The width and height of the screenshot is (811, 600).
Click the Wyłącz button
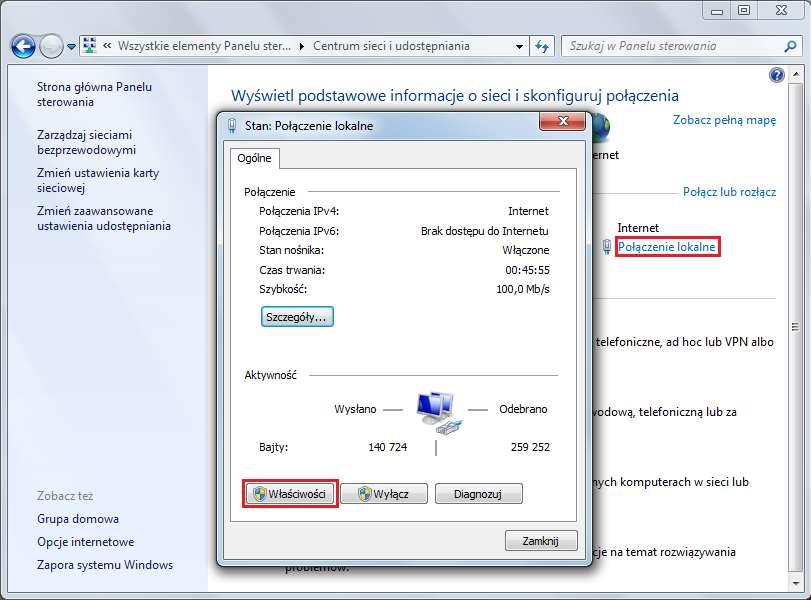[384, 493]
